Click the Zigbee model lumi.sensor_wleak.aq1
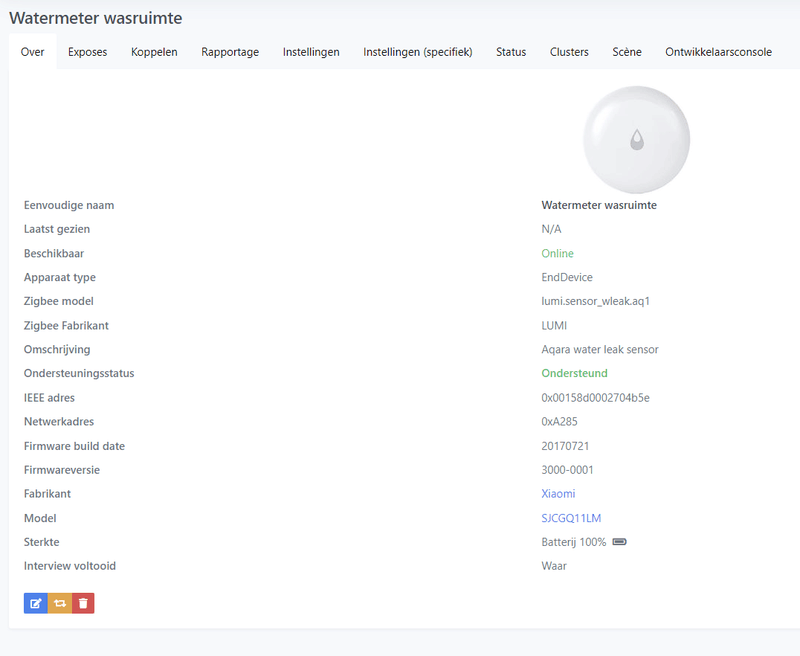Viewport: 800px width, 656px height. pyautogui.click(x=595, y=301)
